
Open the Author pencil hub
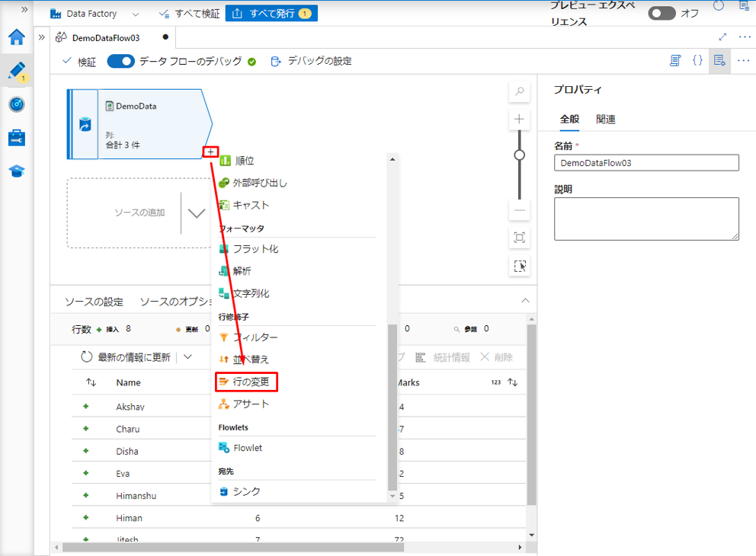point(17,70)
